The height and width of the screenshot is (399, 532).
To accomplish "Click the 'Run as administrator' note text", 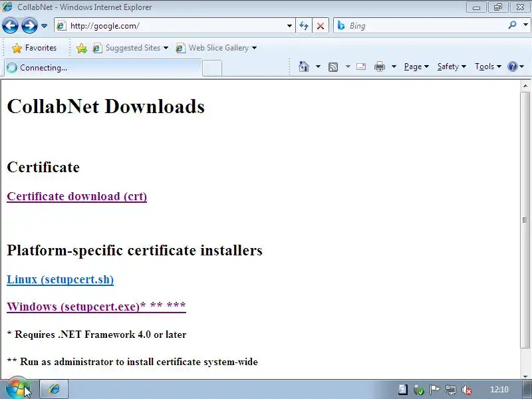I will pos(132,362).
